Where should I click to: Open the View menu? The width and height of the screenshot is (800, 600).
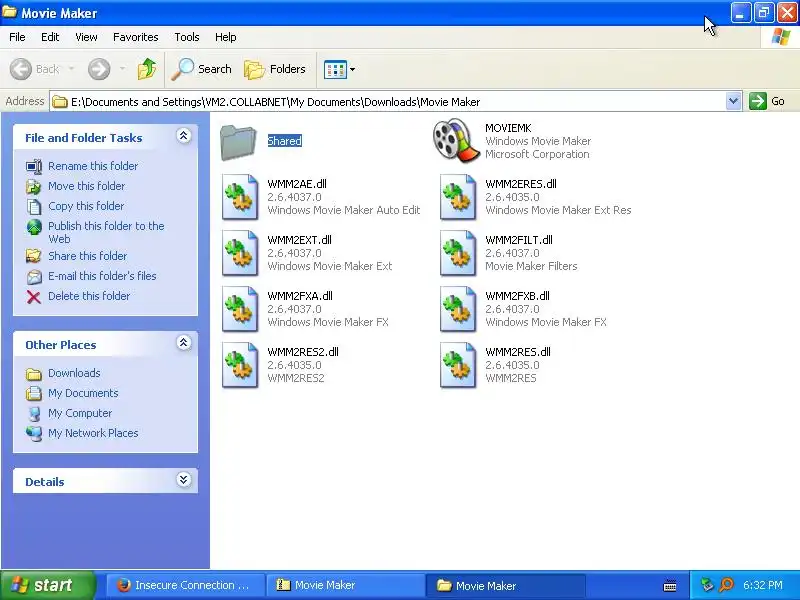[x=86, y=37]
